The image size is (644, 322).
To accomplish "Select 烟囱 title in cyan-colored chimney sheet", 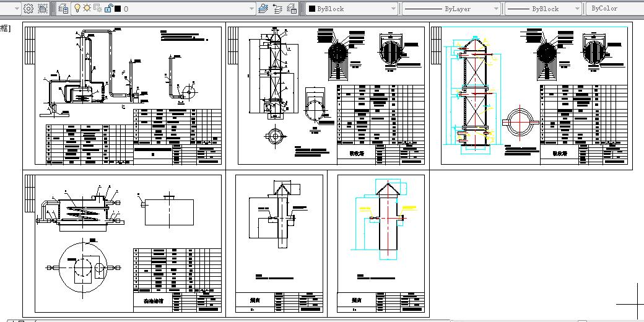I will [x=357, y=300].
